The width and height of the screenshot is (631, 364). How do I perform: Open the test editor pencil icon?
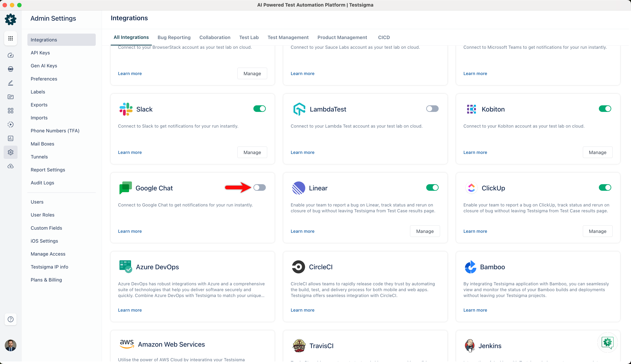click(x=11, y=83)
